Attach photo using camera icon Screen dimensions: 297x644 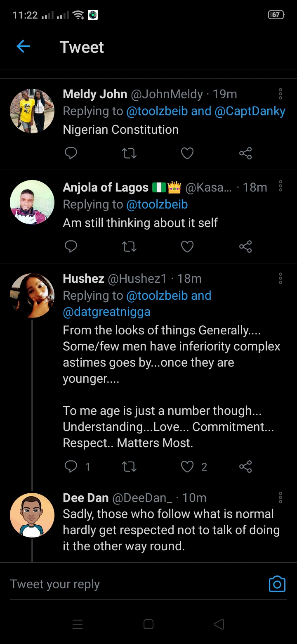[x=277, y=584]
